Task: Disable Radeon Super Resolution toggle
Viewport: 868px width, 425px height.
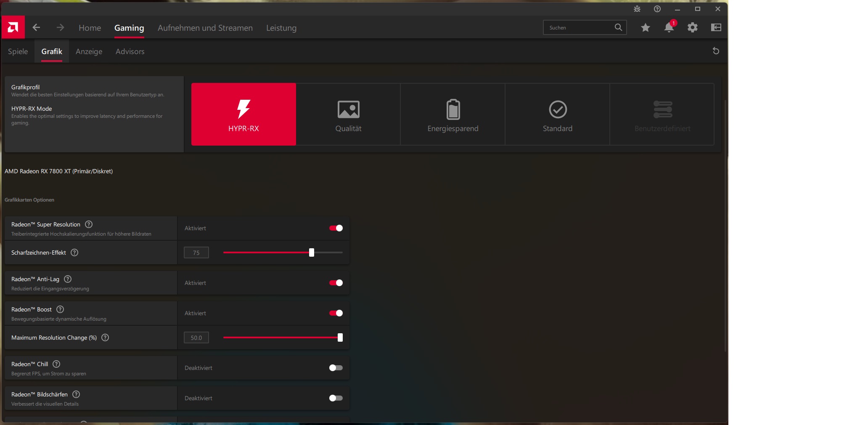Action: 336,228
